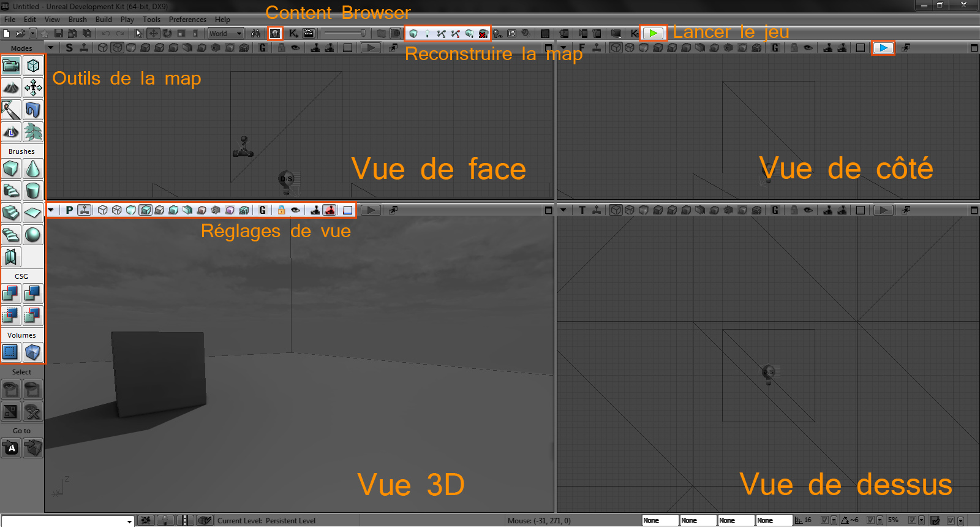Select the pointer selection tool

(139, 33)
